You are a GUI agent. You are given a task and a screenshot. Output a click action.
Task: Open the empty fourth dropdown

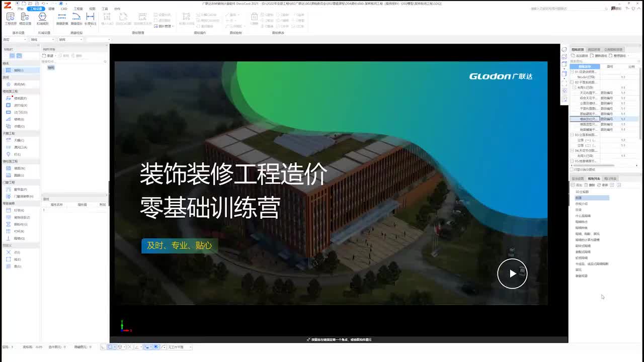(99, 39)
